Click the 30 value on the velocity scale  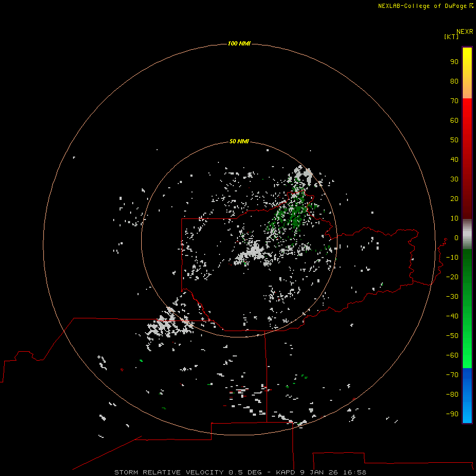pyautogui.click(x=454, y=179)
